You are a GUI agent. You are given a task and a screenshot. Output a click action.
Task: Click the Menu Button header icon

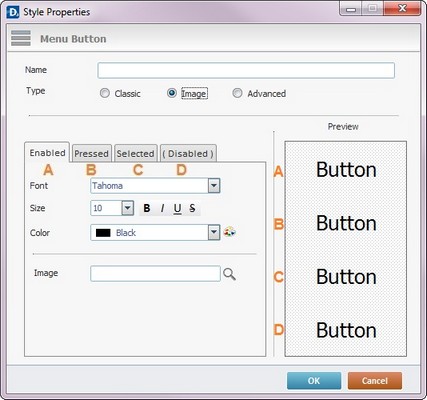21,38
